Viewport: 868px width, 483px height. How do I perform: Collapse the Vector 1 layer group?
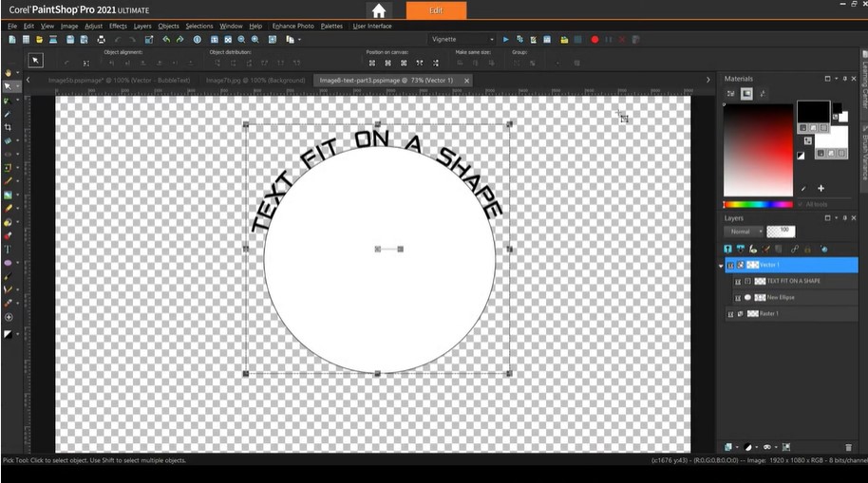[x=721, y=266]
